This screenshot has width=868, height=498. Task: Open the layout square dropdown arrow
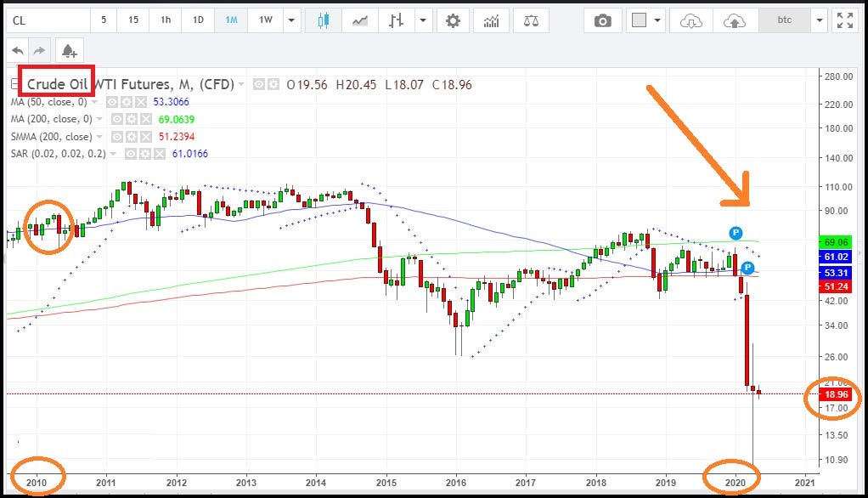click(657, 20)
